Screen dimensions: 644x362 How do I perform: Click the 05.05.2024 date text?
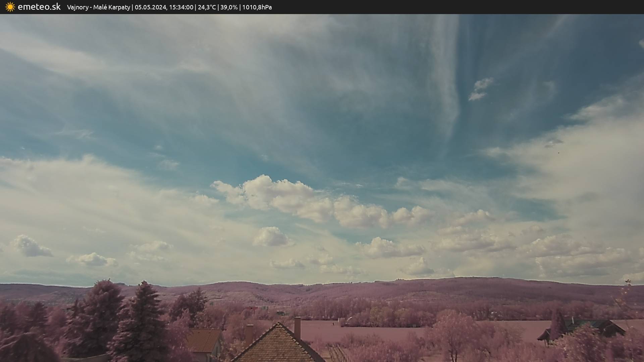click(150, 7)
